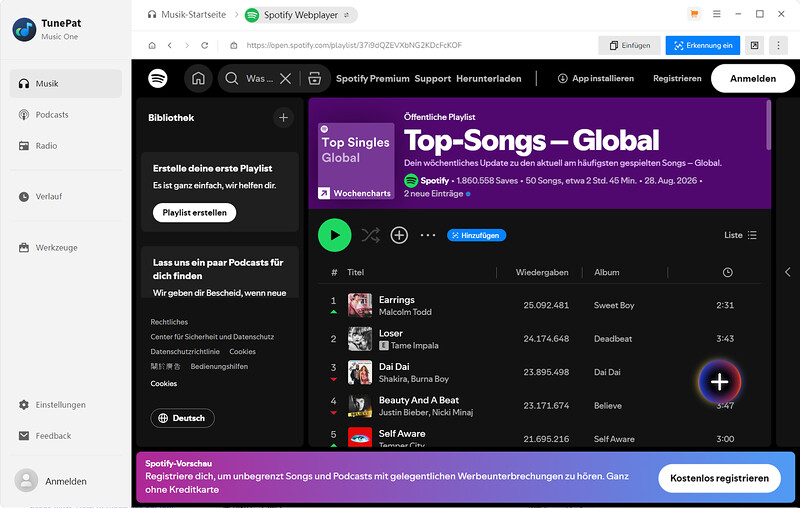Open the Deutsch language selector
The height and width of the screenshot is (508, 800).
[x=182, y=418]
